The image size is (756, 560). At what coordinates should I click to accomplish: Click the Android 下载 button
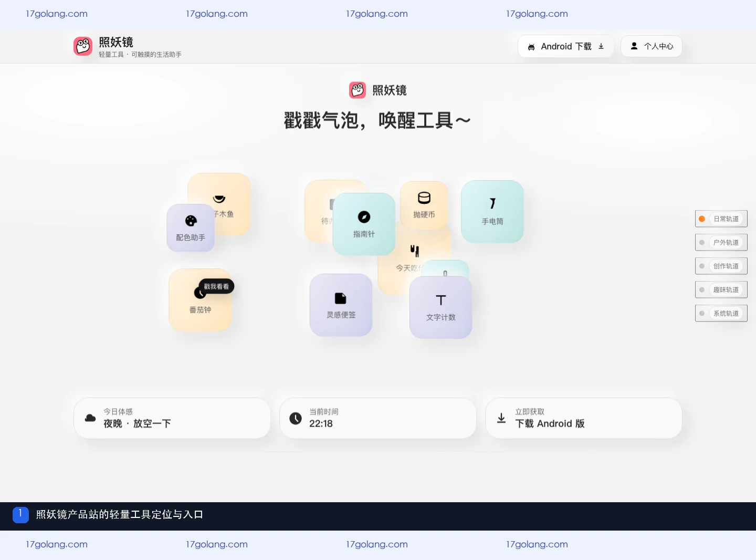coord(565,46)
